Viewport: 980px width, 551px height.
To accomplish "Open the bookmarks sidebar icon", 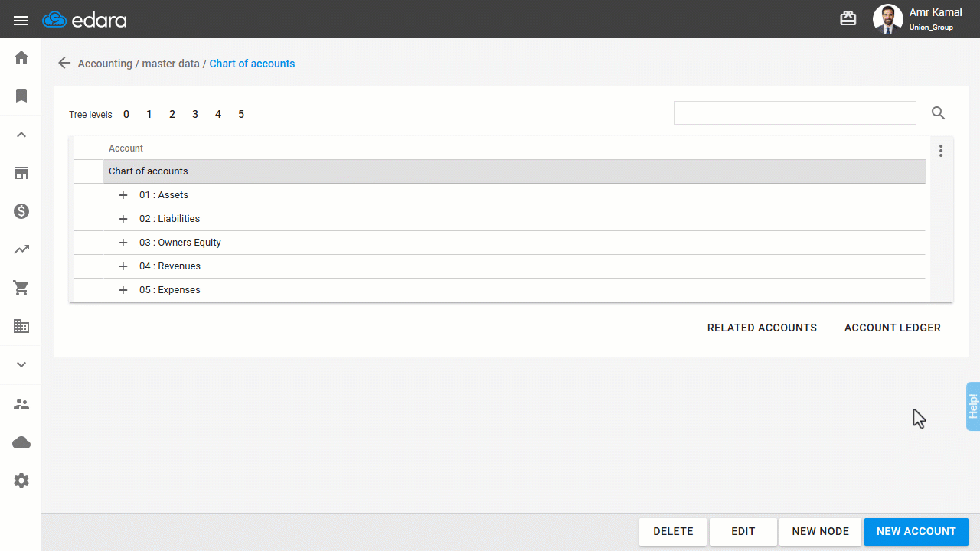I will 21,96.
